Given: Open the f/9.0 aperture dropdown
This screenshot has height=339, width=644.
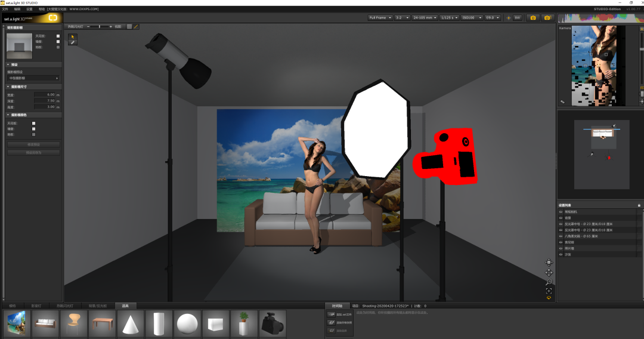Looking at the screenshot, I should coord(493,18).
